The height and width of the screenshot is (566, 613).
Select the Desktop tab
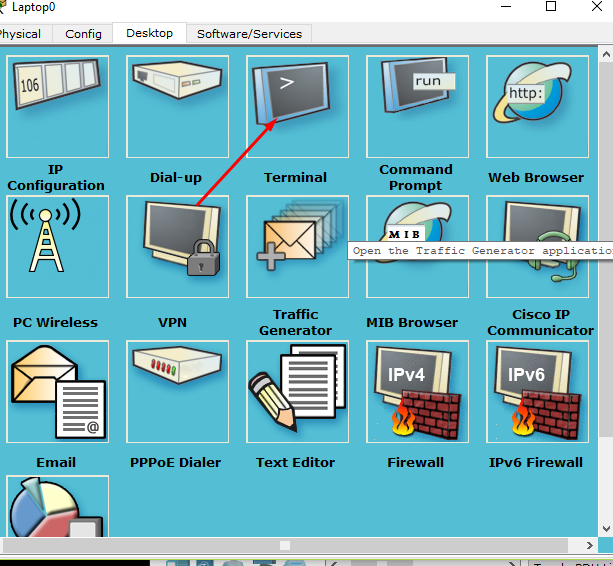point(149,33)
